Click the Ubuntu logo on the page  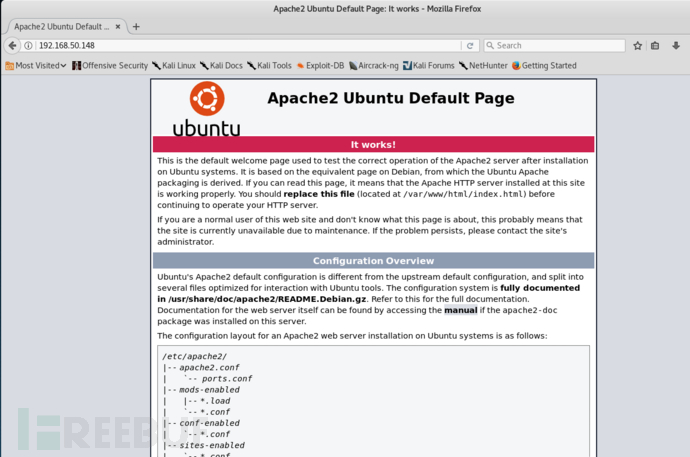tap(207, 109)
